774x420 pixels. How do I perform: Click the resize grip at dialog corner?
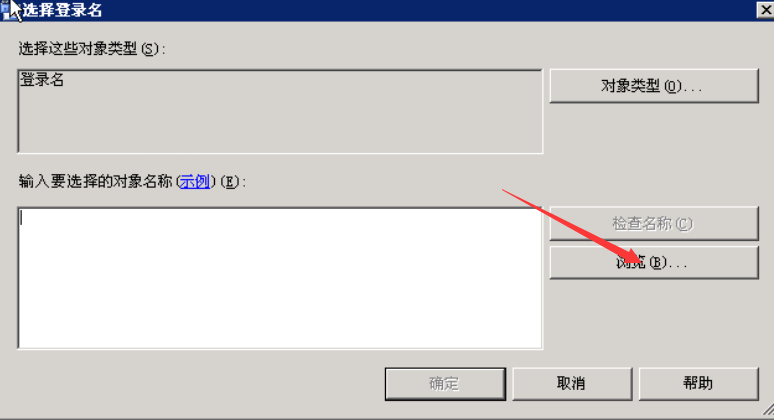point(768,409)
